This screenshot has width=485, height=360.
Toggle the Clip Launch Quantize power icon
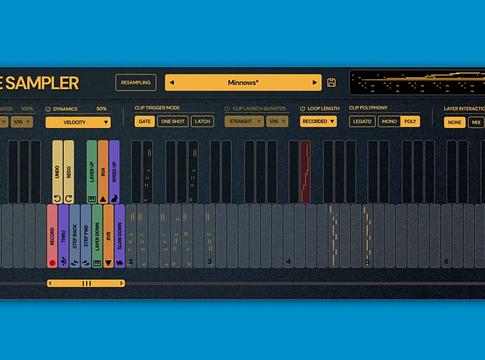click(x=227, y=108)
